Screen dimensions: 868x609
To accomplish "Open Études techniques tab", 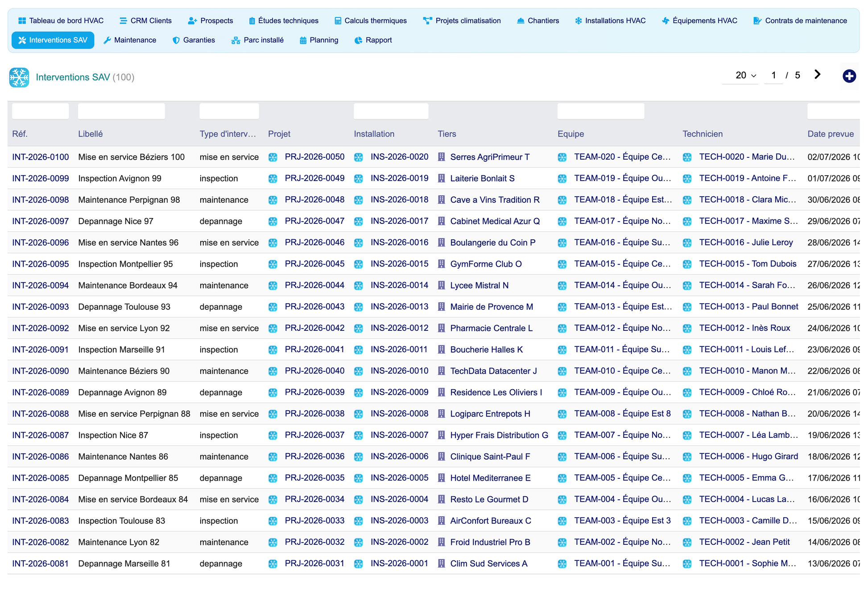I will (284, 21).
